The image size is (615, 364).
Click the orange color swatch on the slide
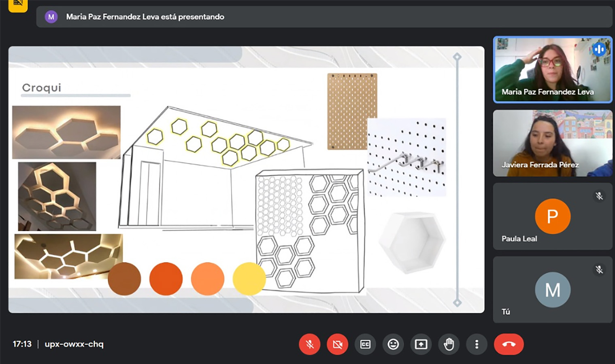(166, 279)
